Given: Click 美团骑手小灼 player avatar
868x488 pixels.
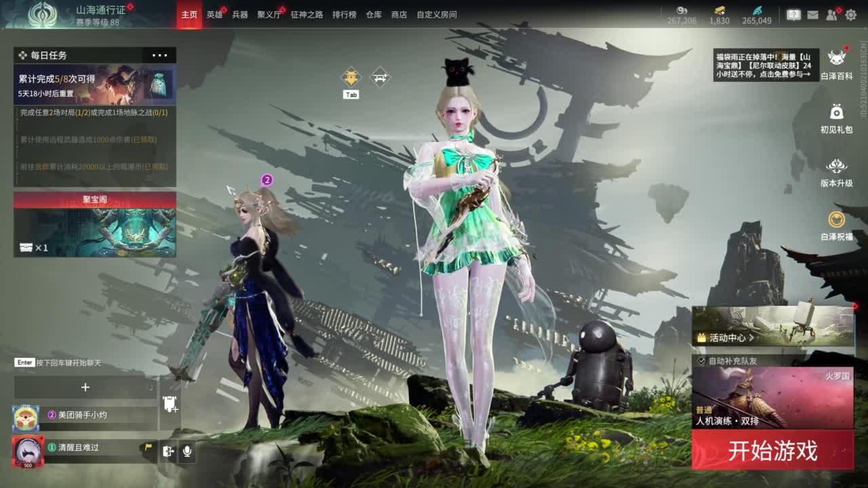Looking at the screenshot, I should pyautogui.click(x=26, y=418).
